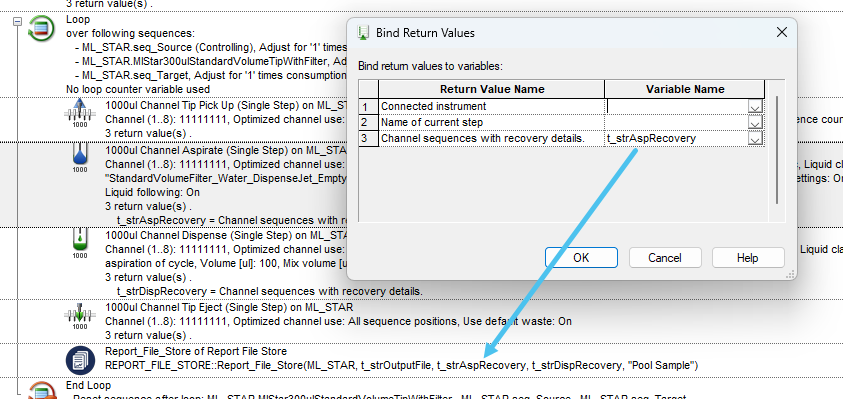Viewport: 843px width, 399px height.
Task: Click the REPORT_FILE_STORE::Report_File_Store function call line
Action: [x=402, y=366]
